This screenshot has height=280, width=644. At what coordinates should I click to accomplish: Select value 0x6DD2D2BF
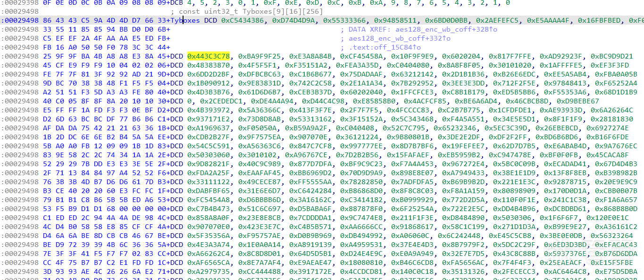(x=209, y=75)
